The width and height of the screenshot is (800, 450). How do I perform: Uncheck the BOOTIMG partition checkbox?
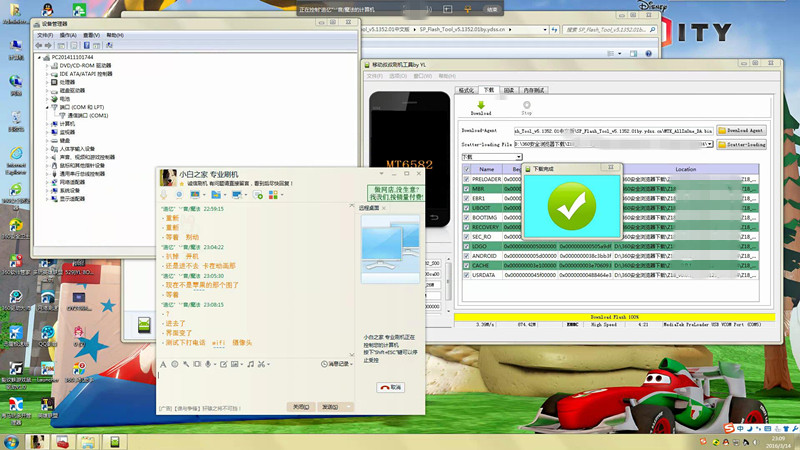pos(466,218)
